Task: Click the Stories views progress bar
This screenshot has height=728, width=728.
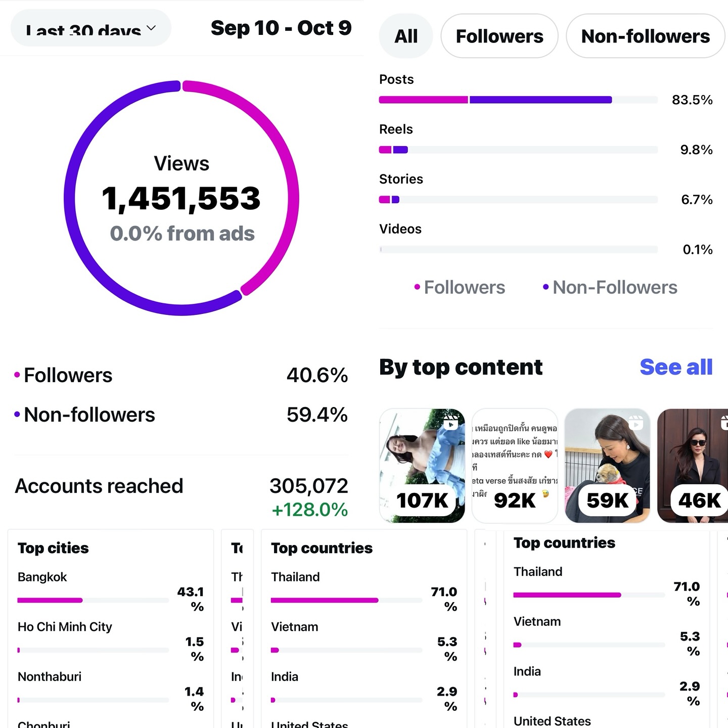Action: click(x=518, y=200)
